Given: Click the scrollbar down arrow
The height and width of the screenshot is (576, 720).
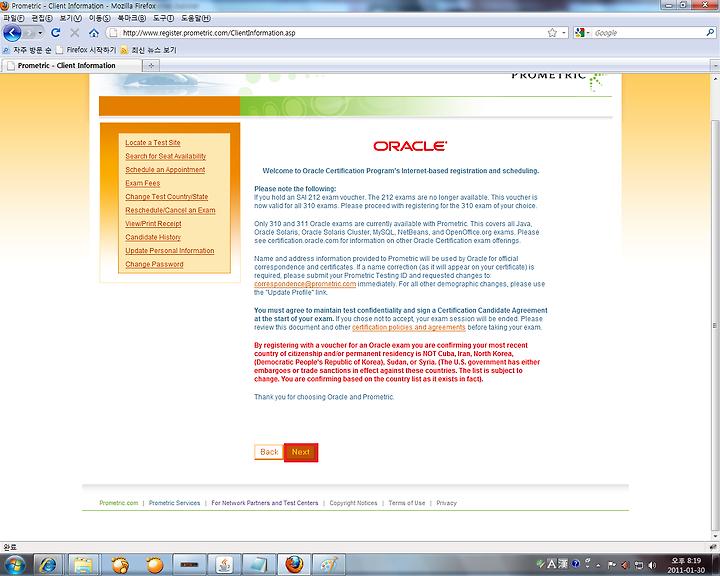Looking at the screenshot, I should pyautogui.click(x=715, y=536).
